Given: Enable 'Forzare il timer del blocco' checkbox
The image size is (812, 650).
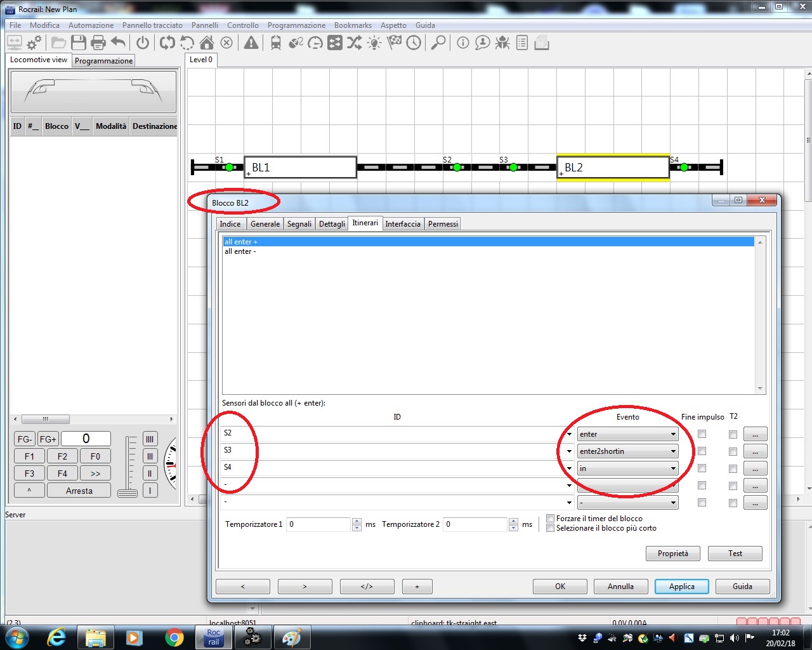Looking at the screenshot, I should [551, 519].
